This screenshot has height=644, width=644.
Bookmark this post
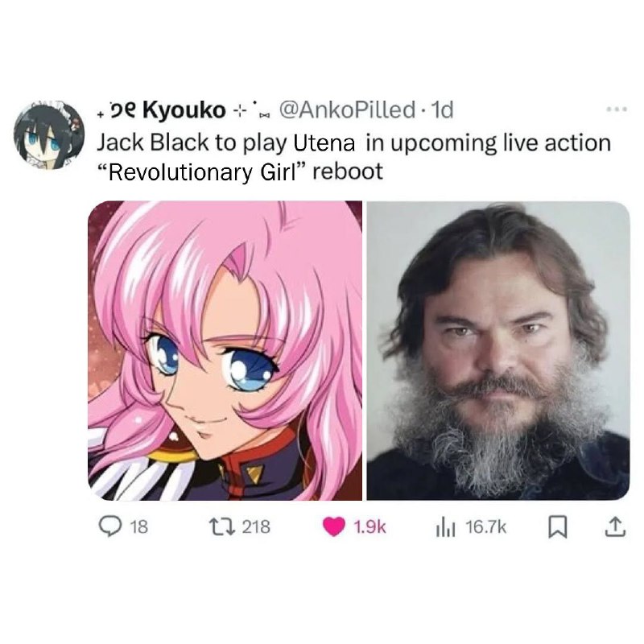point(558,528)
